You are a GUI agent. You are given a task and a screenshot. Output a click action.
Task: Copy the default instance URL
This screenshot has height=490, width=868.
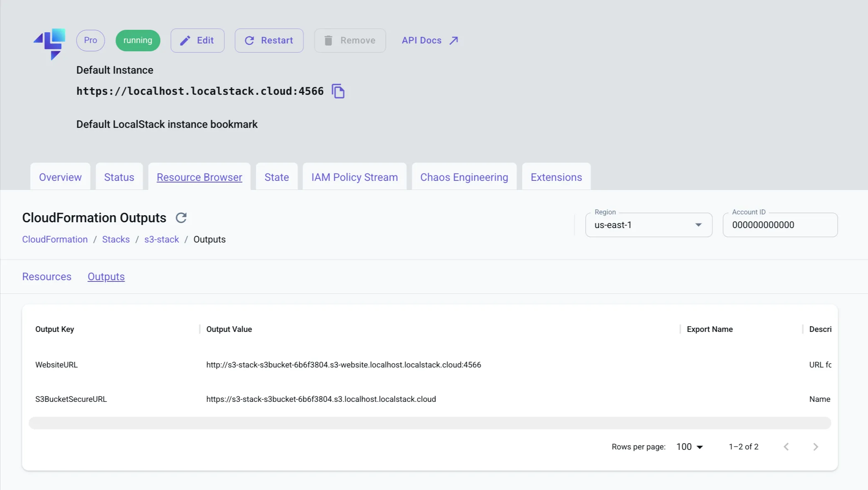pyautogui.click(x=338, y=91)
